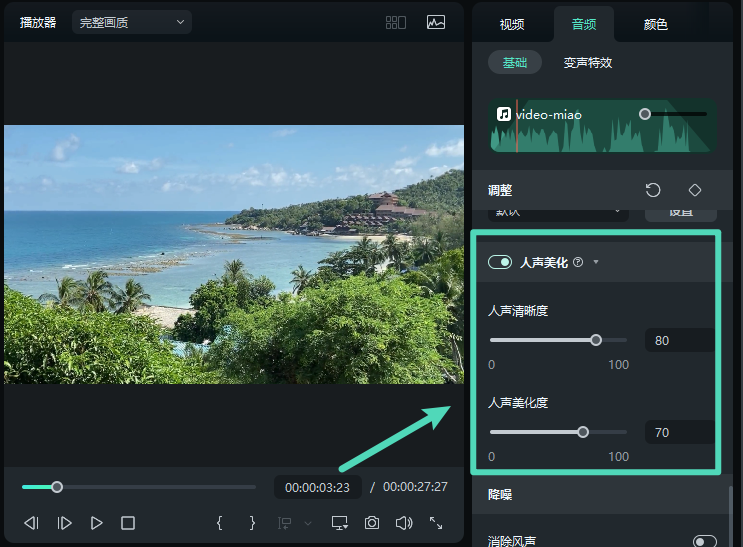Take a snapshot with the camera icon

(372, 523)
